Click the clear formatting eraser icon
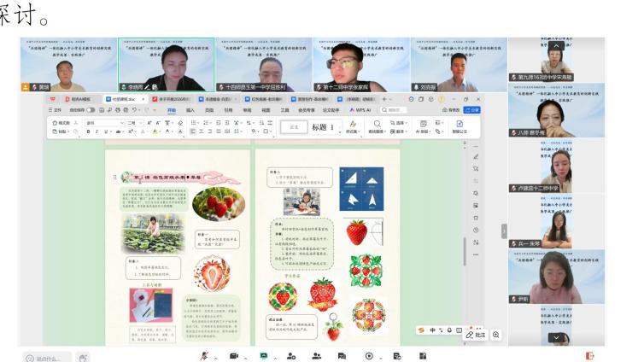The image size is (644, 362). [x=180, y=123]
